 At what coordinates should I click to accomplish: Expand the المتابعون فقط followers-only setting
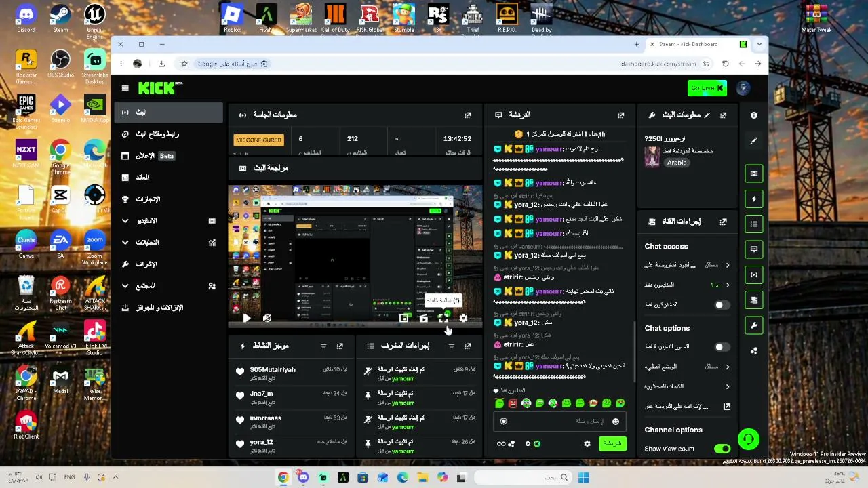coord(687,285)
